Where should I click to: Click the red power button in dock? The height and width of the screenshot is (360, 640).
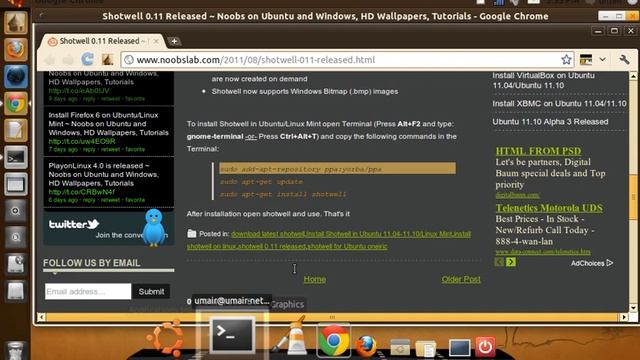(485, 347)
